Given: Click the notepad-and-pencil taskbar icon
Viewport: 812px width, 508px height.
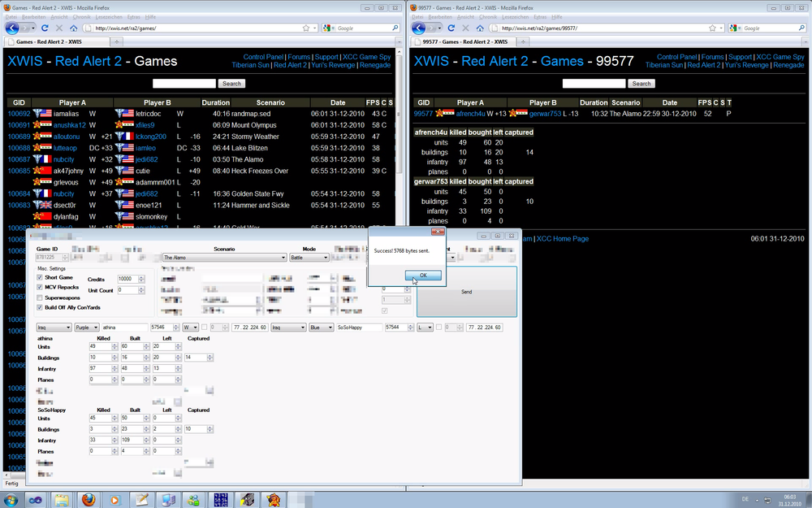Looking at the screenshot, I should (141, 500).
